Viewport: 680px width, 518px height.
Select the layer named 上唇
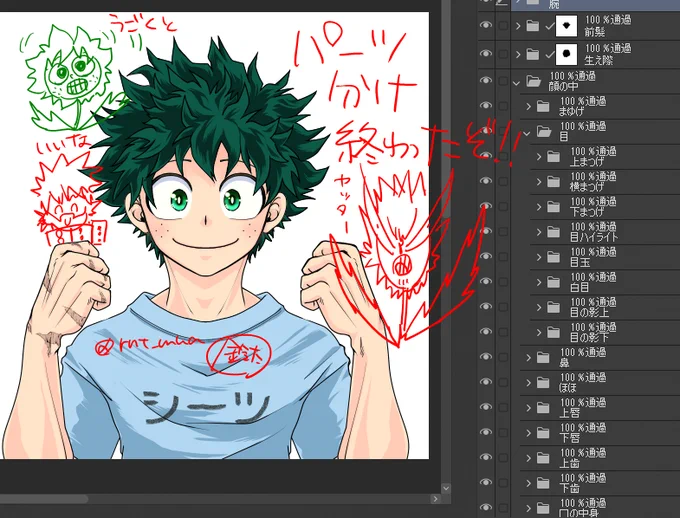pos(569,413)
